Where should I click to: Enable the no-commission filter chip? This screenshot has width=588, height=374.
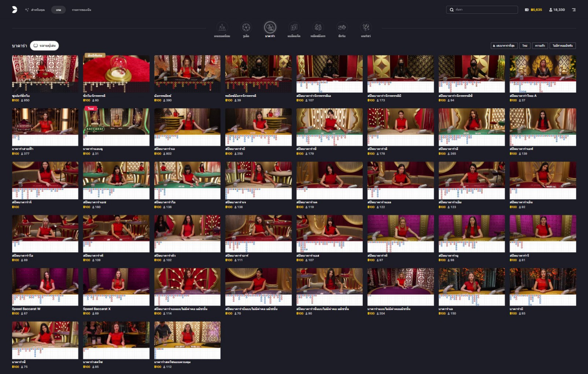pyautogui.click(x=562, y=46)
